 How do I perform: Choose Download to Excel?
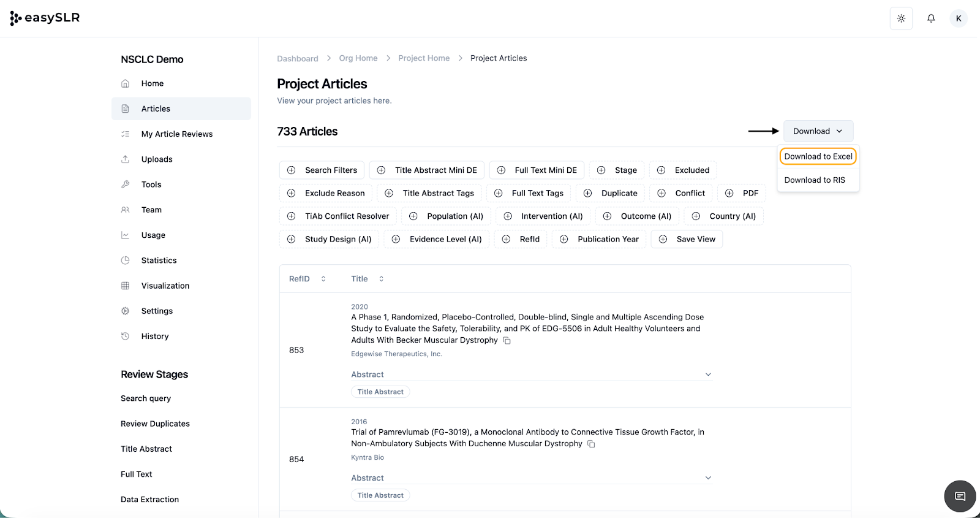pyautogui.click(x=818, y=156)
